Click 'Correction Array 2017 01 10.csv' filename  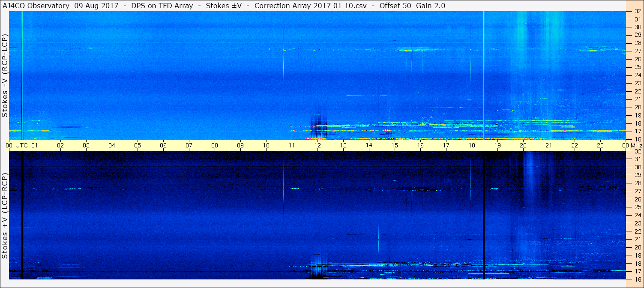tap(310, 6)
